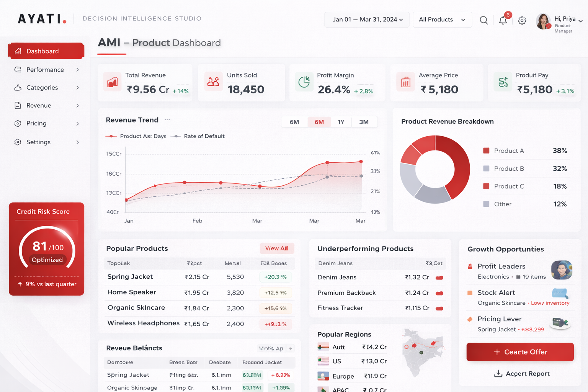This screenshot has height=392, width=588.
Task: Click the Units Sold people icon
Action: click(x=213, y=82)
